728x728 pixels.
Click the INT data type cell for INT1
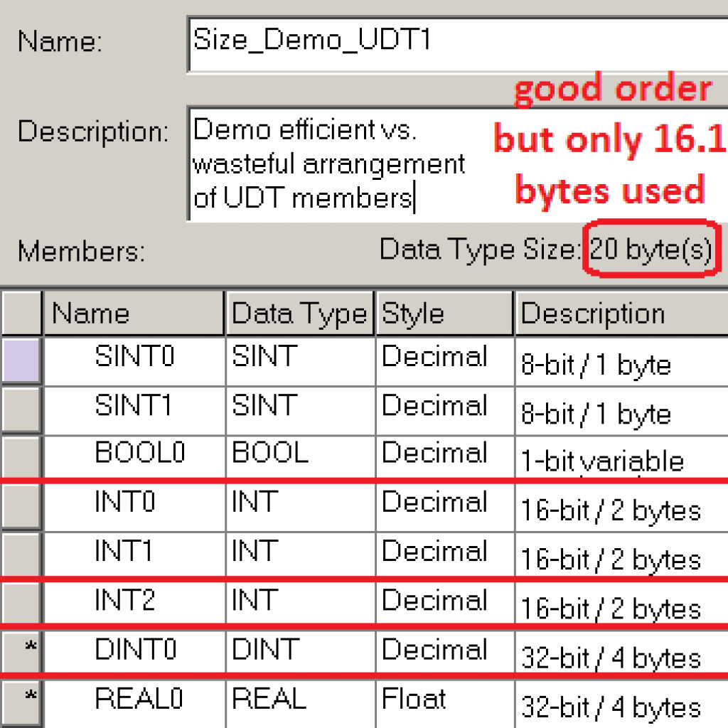point(301,555)
